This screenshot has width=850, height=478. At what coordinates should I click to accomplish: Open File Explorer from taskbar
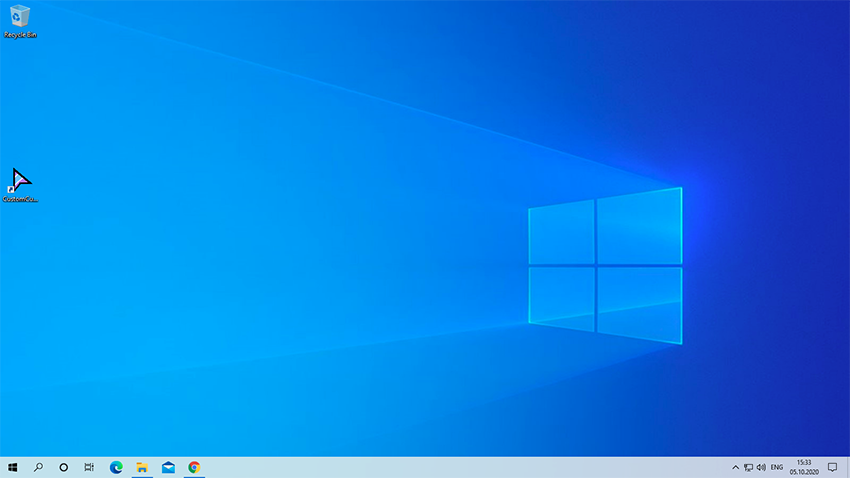[x=142, y=467]
